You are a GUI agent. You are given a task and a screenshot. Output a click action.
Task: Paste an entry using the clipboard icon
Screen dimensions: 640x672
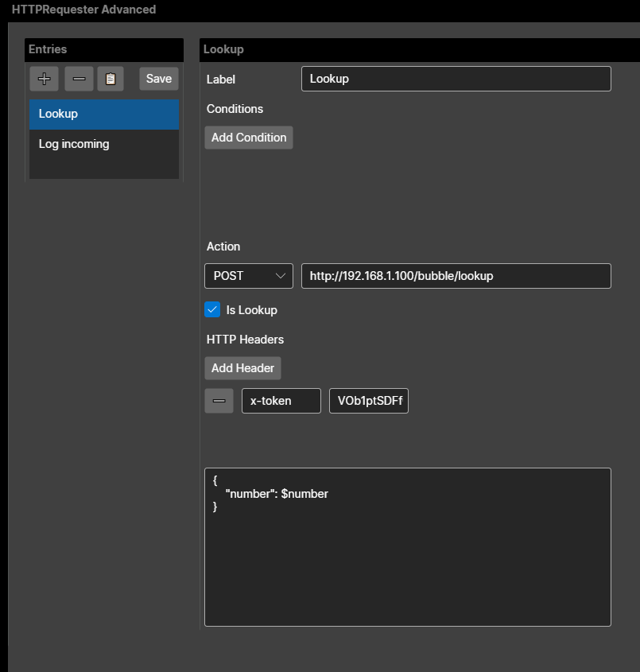[x=111, y=79]
